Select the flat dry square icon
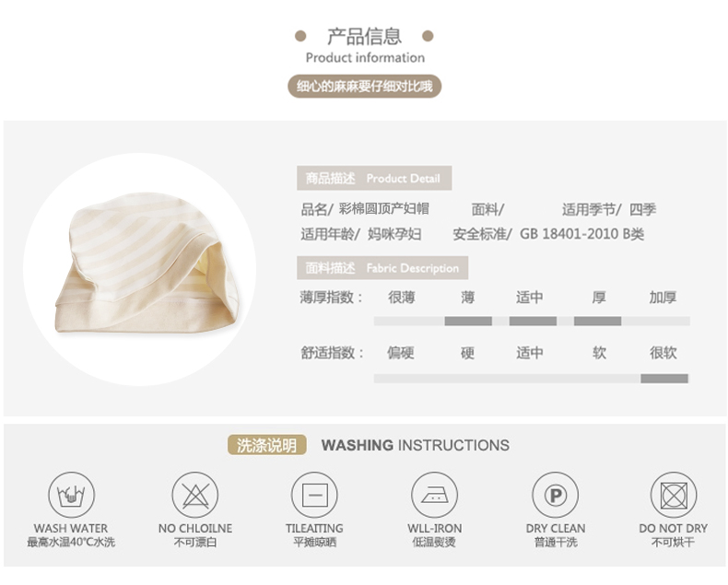This screenshot has height=585, width=728. click(x=314, y=496)
